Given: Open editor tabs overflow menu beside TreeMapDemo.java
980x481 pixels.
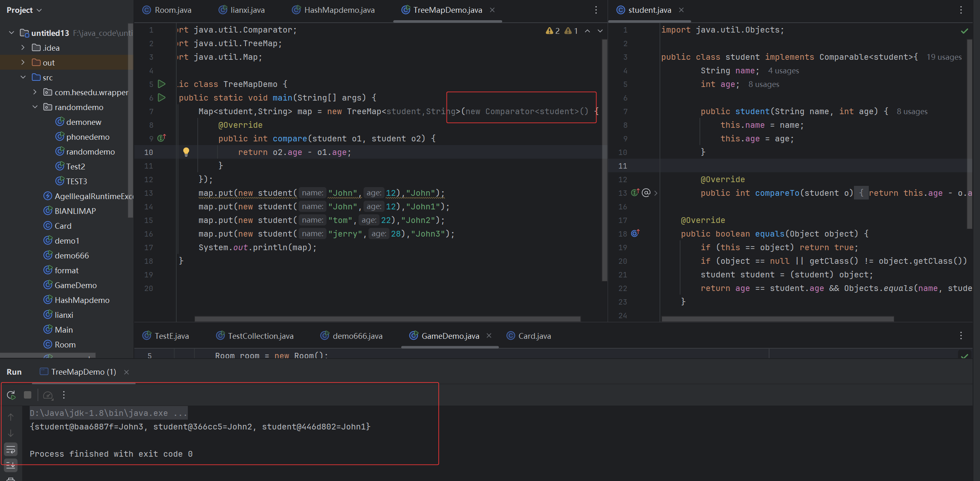Looking at the screenshot, I should click(596, 10).
